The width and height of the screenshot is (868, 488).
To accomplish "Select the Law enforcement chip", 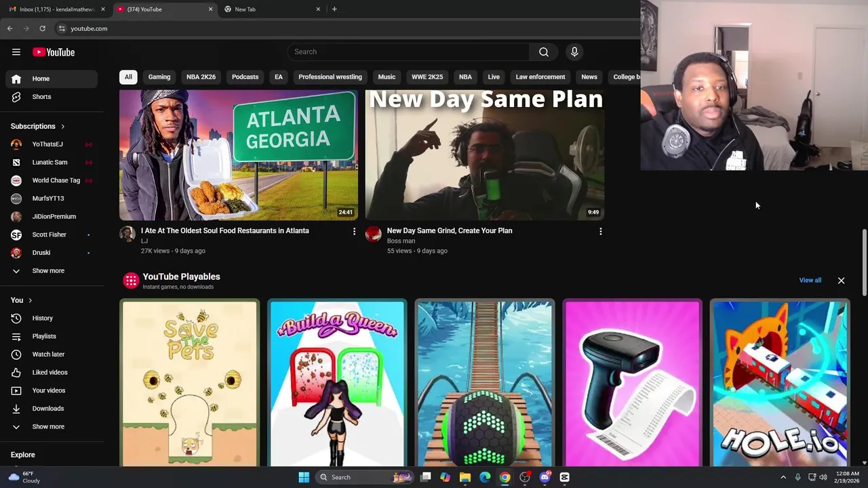I will (540, 77).
